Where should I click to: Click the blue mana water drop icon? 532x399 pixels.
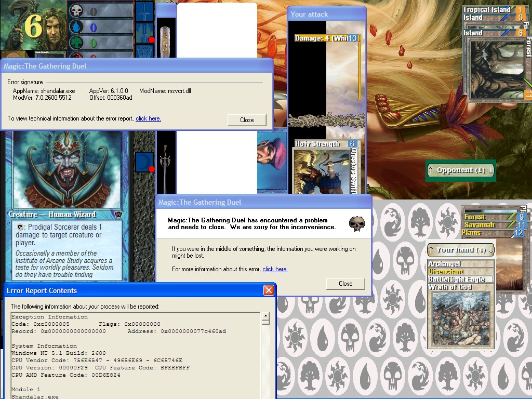[76, 27]
